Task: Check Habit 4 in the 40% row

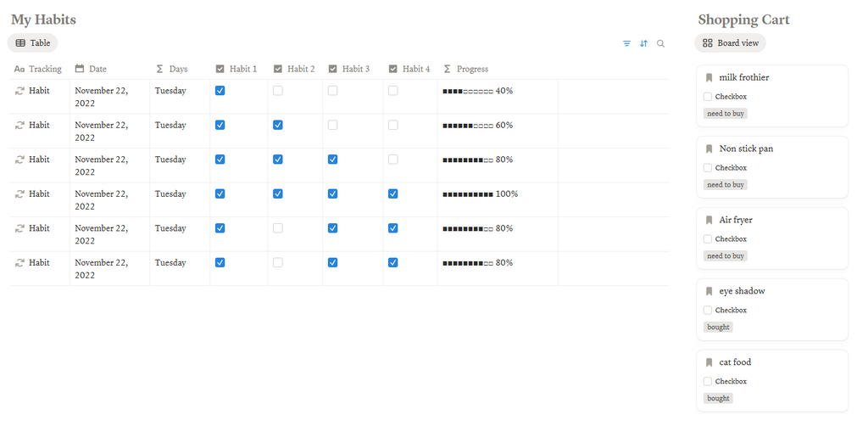Action: (x=393, y=91)
